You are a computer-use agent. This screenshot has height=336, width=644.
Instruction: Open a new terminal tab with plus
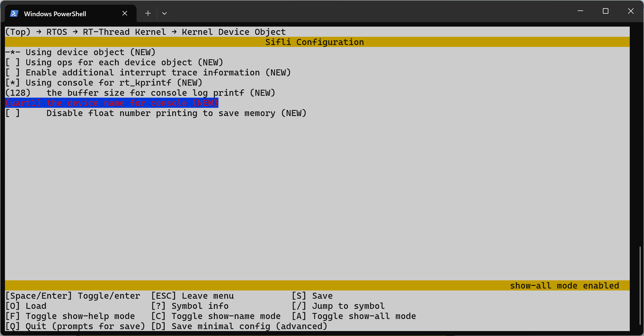[x=148, y=13]
